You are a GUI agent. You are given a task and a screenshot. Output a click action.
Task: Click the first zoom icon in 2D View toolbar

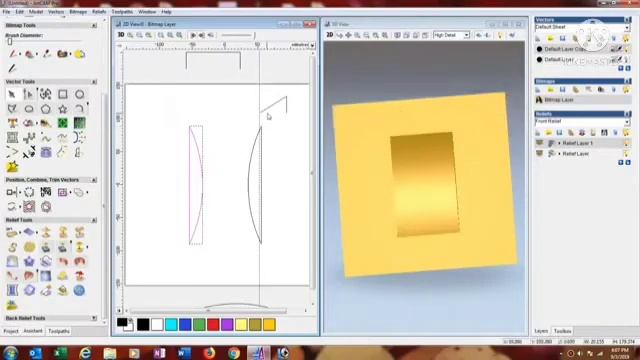pos(130,35)
